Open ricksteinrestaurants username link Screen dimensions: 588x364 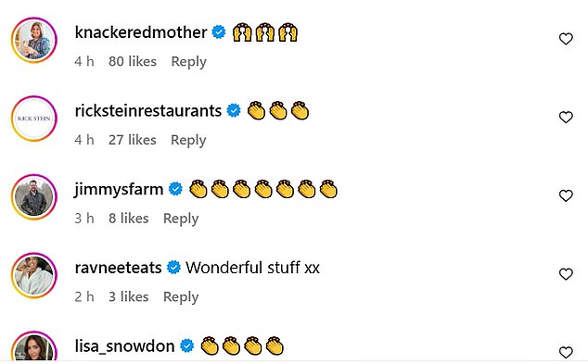148,111
